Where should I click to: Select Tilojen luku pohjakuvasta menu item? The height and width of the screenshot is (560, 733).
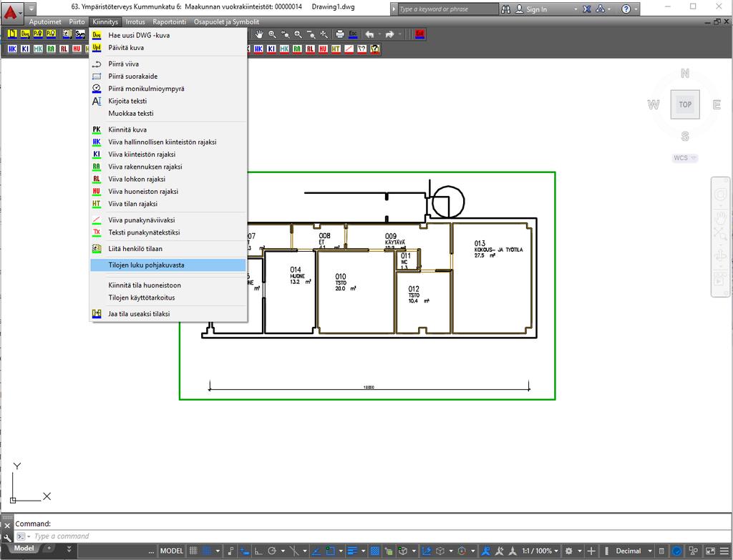[x=168, y=265]
